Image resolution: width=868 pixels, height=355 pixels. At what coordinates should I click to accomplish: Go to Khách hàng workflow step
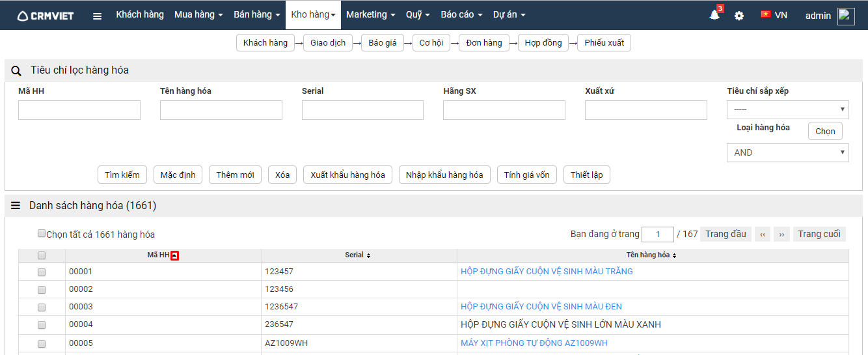point(265,43)
